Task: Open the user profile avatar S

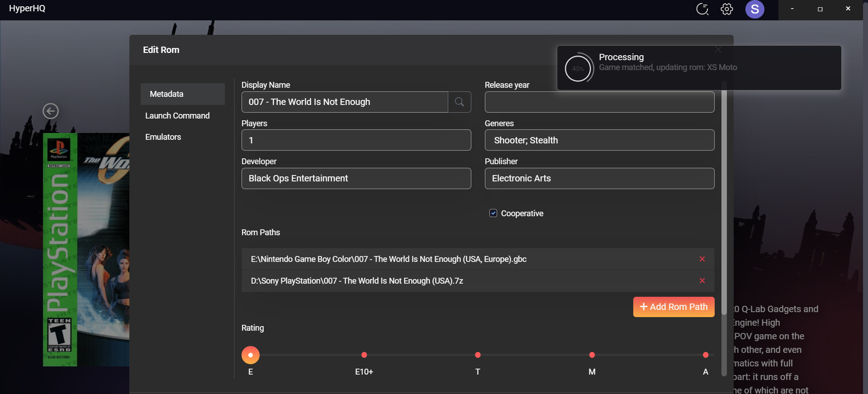Action: pos(754,9)
